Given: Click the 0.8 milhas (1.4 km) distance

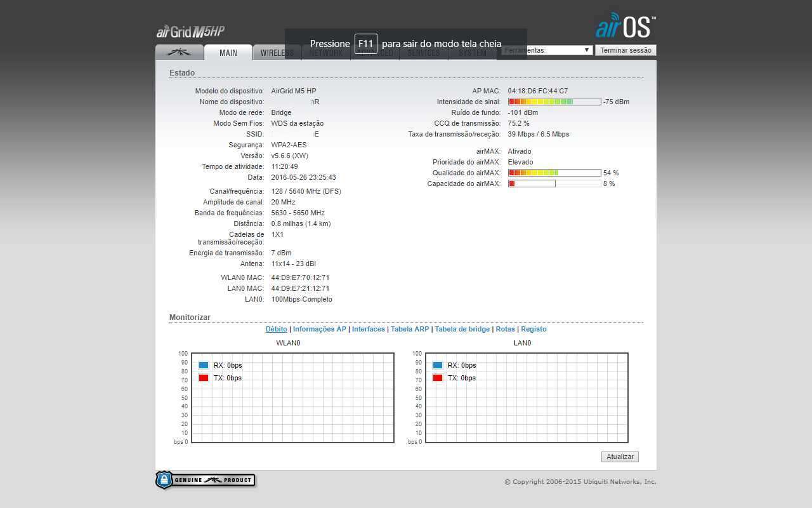Looking at the screenshot, I should (301, 224).
